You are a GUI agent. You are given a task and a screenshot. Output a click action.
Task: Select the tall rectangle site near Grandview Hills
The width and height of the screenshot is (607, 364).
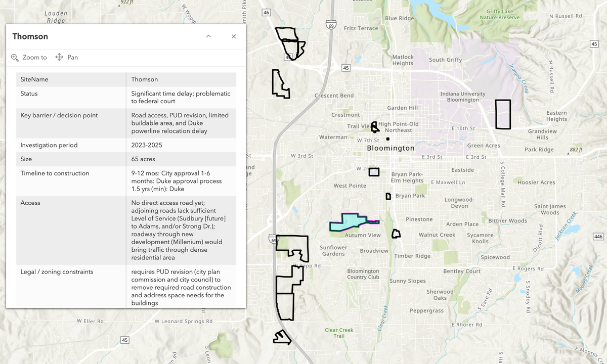coord(503,114)
